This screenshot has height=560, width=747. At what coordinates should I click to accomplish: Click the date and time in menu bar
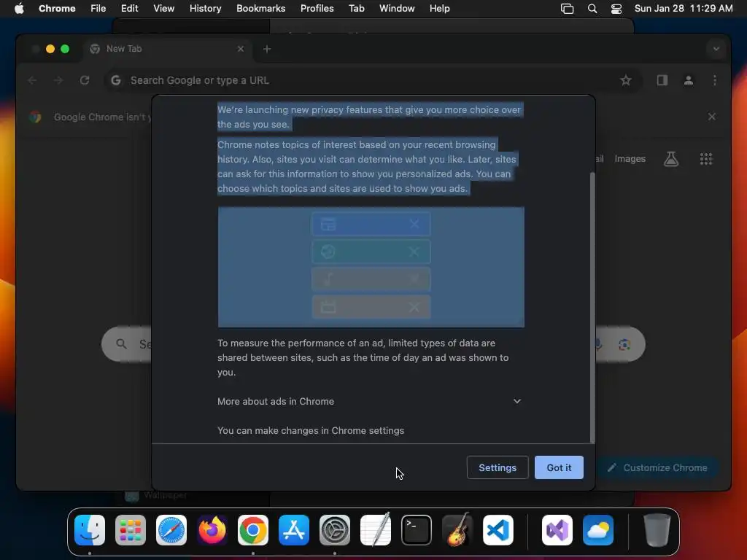pyautogui.click(x=684, y=9)
